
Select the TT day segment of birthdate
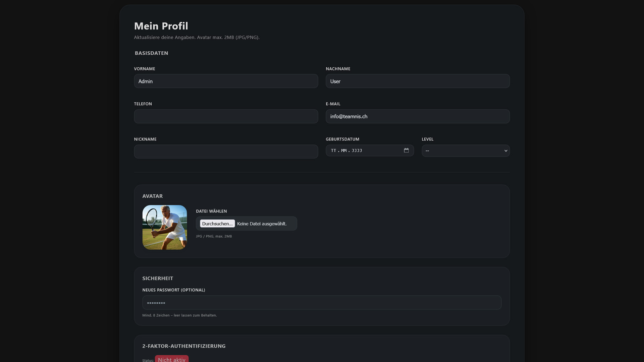[333, 151]
